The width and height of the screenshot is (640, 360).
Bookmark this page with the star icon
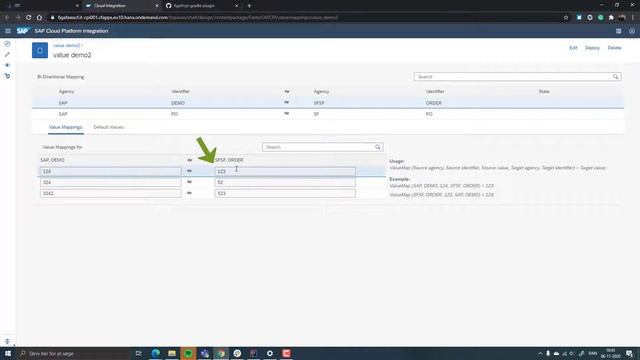(566, 18)
